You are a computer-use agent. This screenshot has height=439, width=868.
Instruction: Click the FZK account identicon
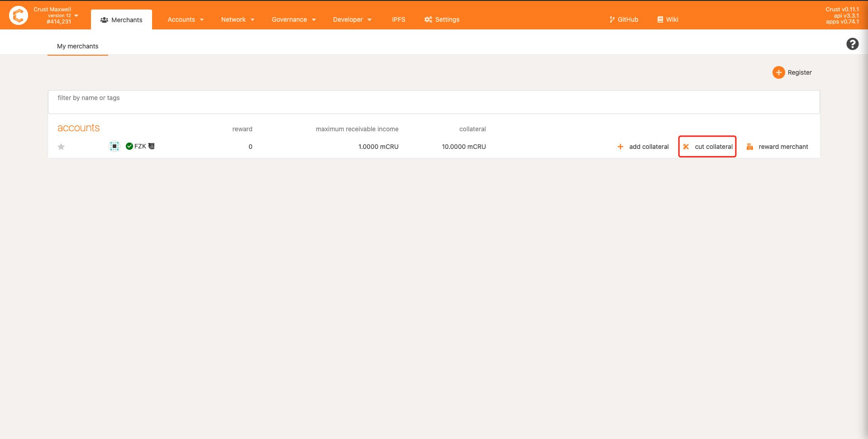pos(114,146)
